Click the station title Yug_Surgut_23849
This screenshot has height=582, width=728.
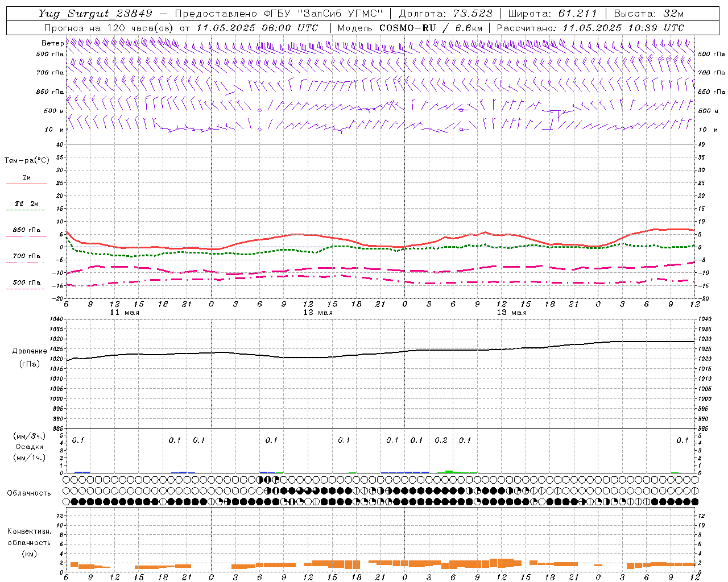(x=96, y=14)
